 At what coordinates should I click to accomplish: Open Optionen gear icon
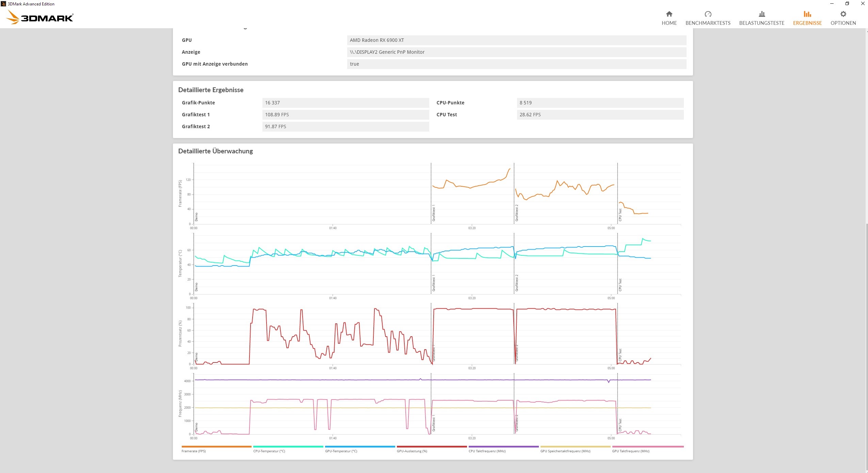click(x=843, y=14)
